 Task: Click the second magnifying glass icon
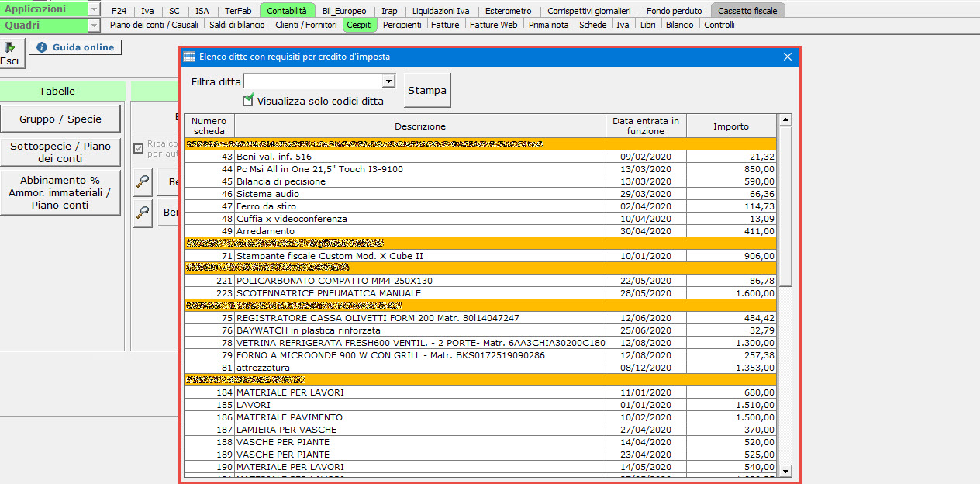[x=143, y=212]
